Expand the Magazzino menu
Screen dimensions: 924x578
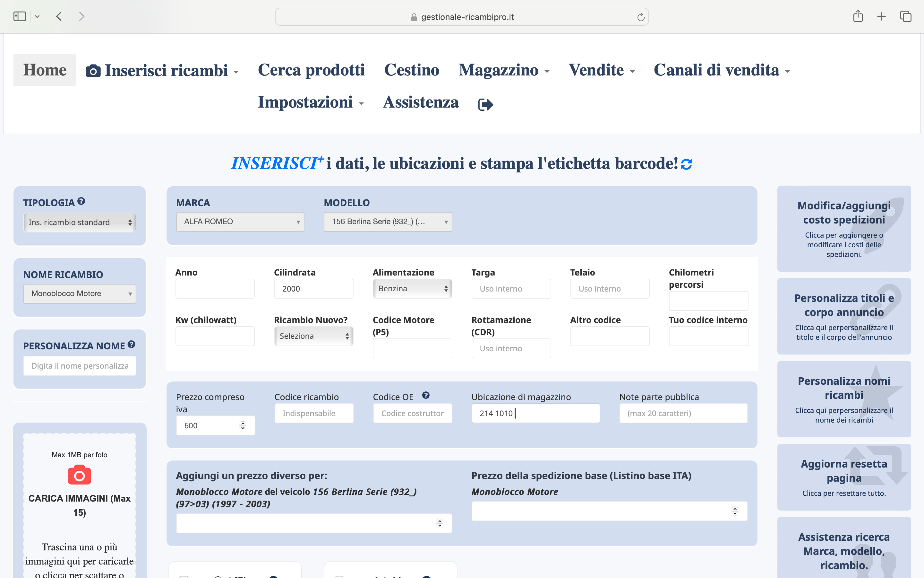(504, 70)
